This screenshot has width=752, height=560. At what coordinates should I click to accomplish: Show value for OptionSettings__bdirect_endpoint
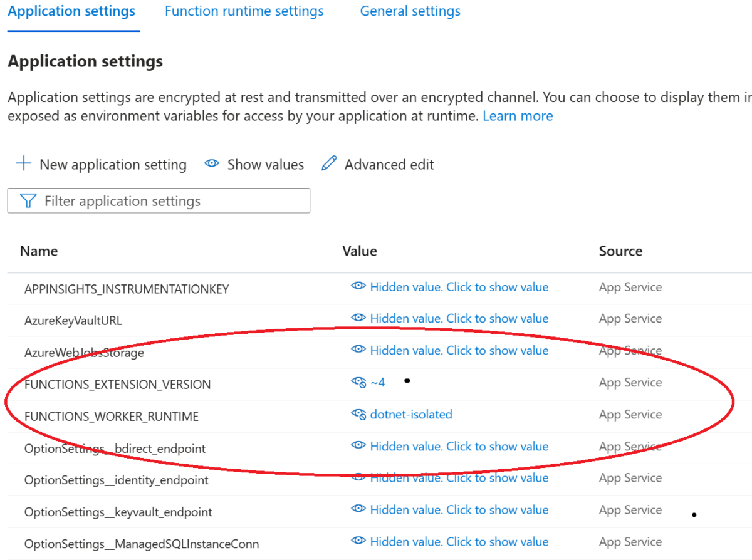(x=449, y=446)
